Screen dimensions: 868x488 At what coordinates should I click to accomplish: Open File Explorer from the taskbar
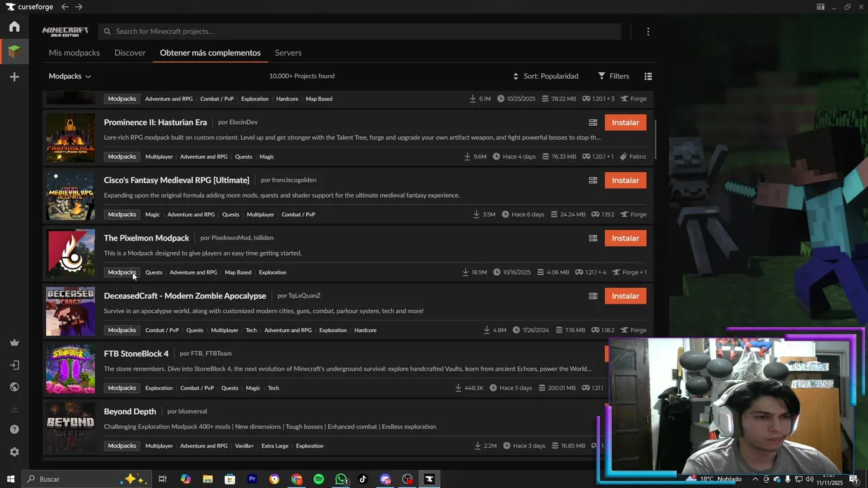[208, 479]
